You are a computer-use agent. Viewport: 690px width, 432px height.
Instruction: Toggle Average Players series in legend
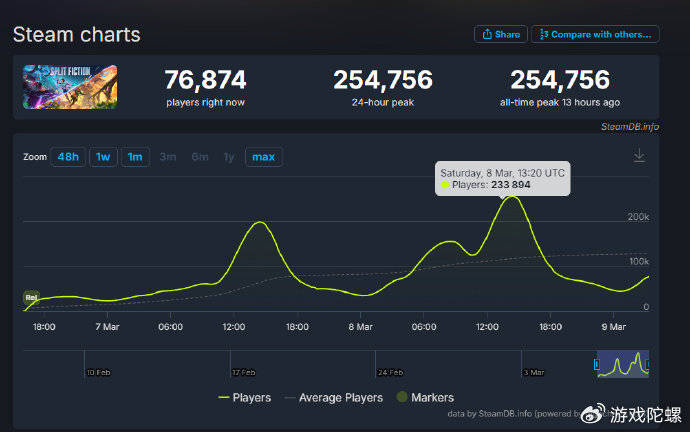point(334,398)
